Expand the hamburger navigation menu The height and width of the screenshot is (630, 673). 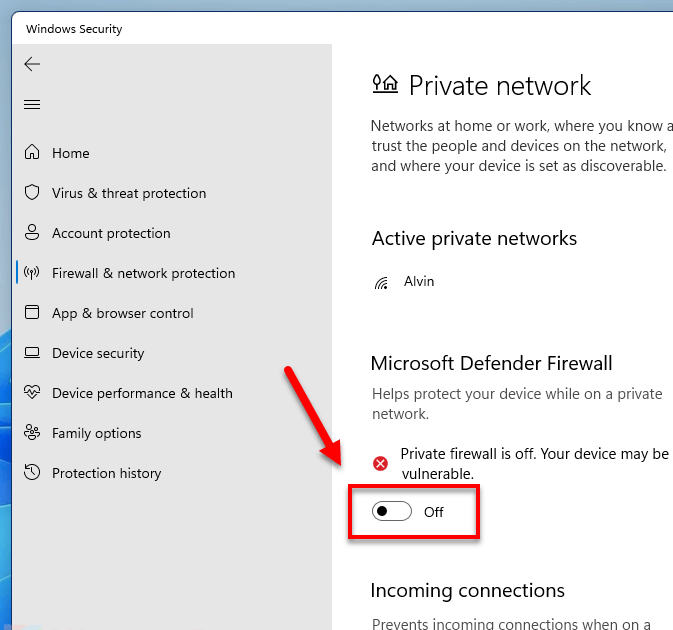point(32,104)
